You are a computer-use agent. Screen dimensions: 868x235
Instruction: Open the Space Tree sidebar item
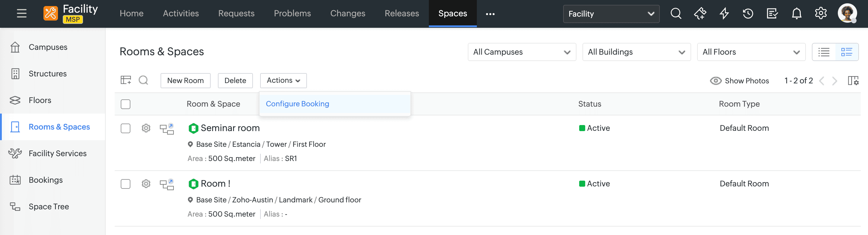click(x=49, y=207)
